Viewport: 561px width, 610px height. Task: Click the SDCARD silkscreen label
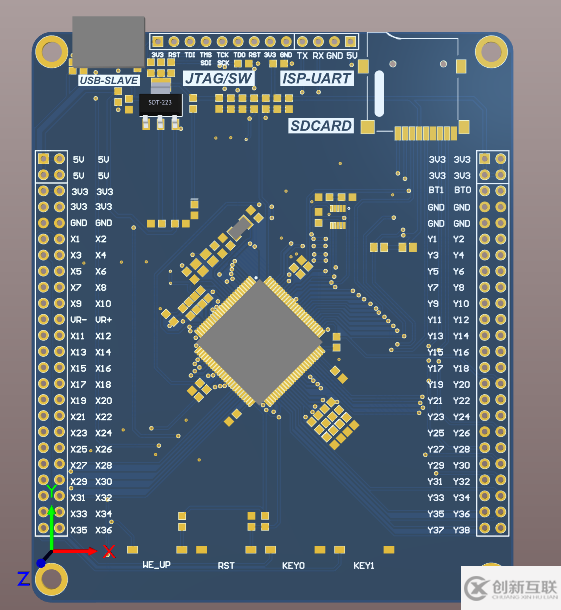click(x=321, y=126)
